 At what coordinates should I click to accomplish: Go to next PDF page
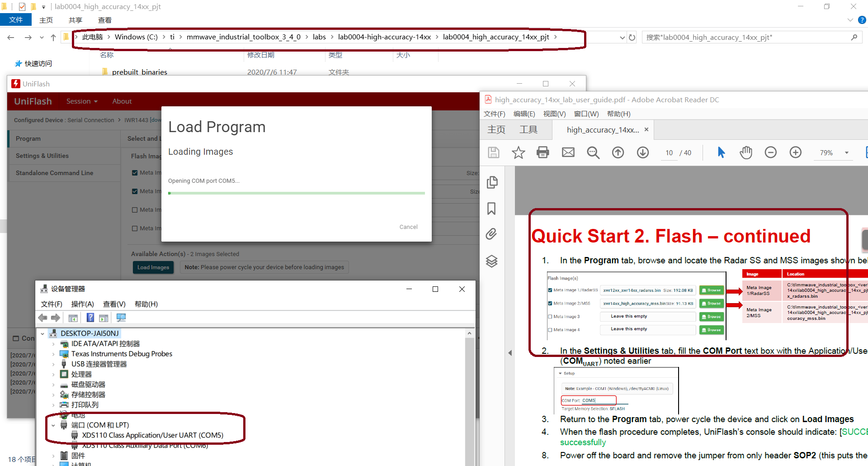[x=643, y=152]
